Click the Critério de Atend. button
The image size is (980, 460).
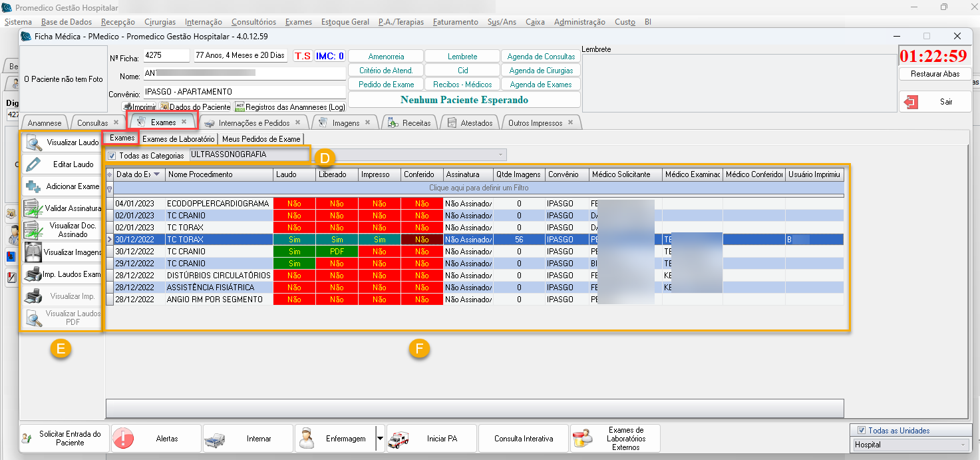[x=386, y=71]
